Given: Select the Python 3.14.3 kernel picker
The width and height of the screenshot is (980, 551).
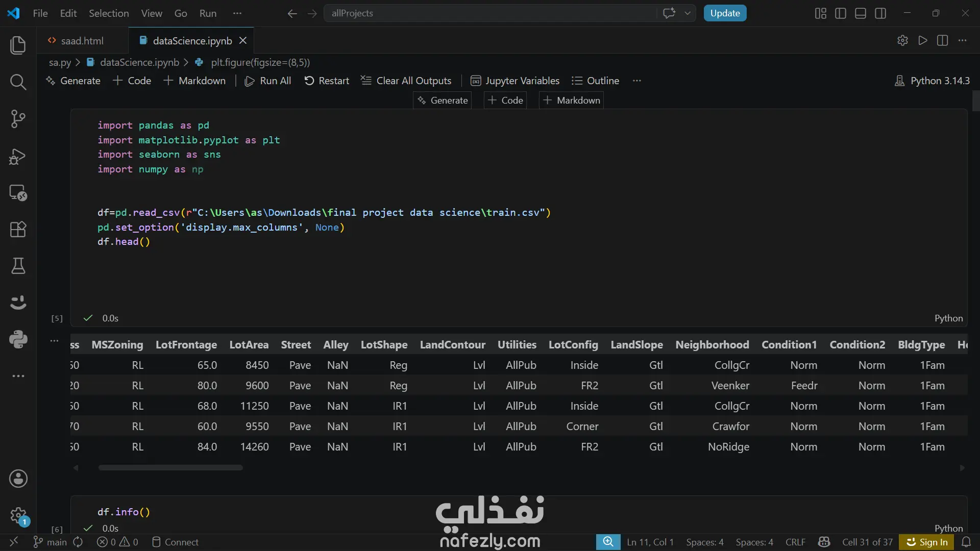Looking at the screenshot, I should tap(932, 81).
